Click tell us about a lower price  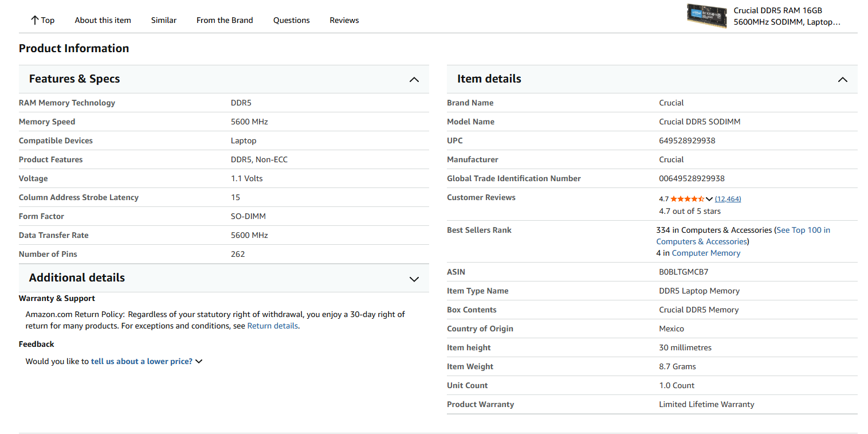coord(142,361)
